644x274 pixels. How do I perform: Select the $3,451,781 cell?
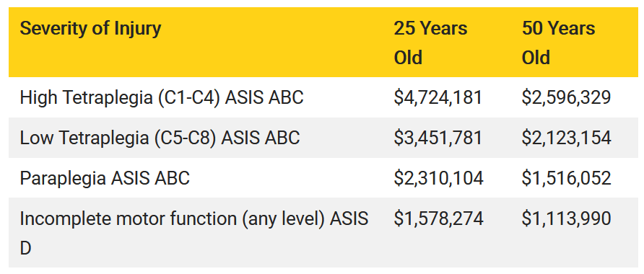(438, 138)
